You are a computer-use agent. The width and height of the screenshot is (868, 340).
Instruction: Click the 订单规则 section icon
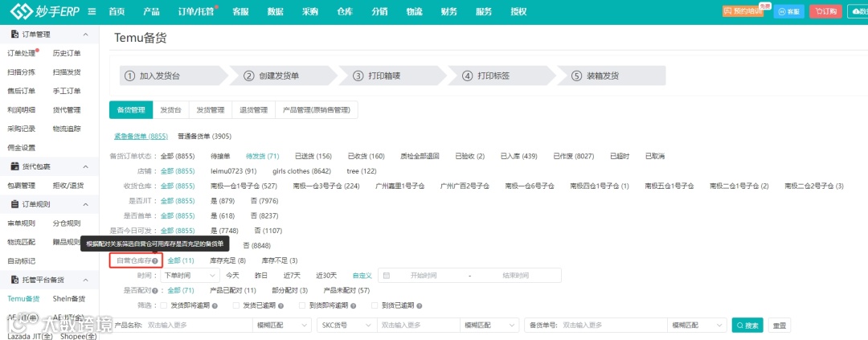(15, 204)
